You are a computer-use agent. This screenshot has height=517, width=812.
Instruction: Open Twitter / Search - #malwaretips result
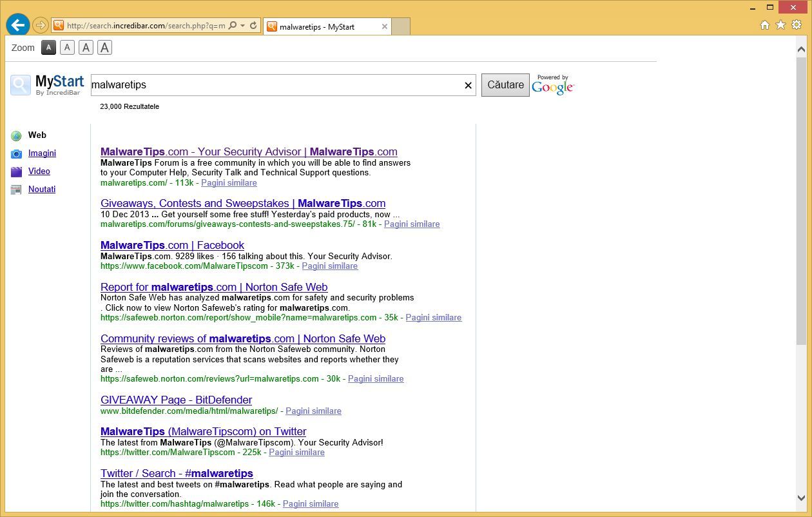pos(177,473)
